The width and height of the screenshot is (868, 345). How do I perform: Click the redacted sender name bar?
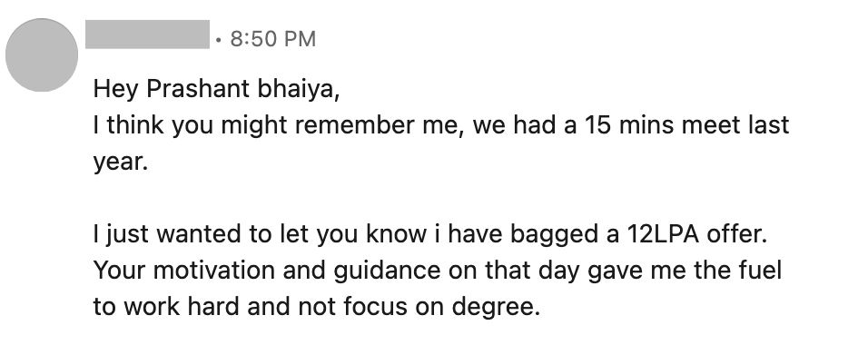pos(147,34)
